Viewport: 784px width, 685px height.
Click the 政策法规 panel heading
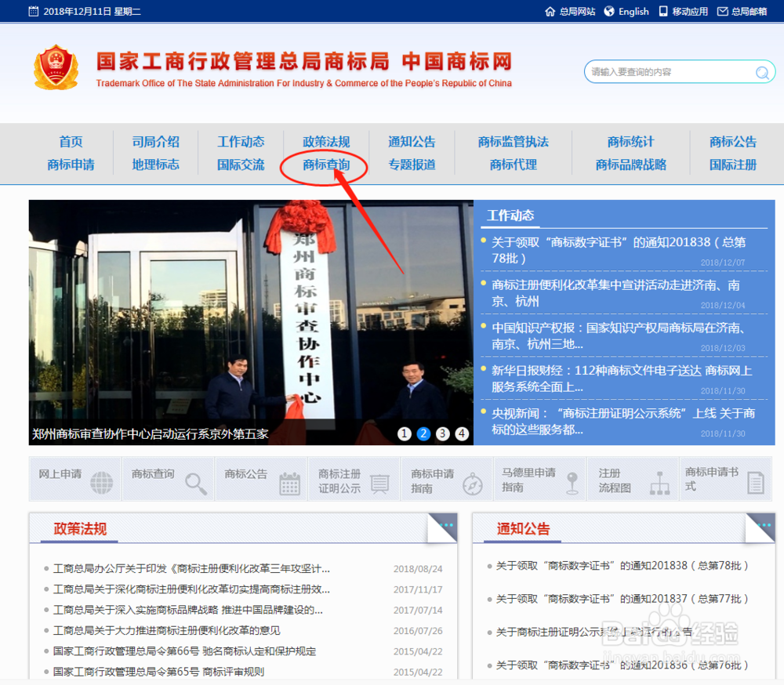[x=80, y=528]
